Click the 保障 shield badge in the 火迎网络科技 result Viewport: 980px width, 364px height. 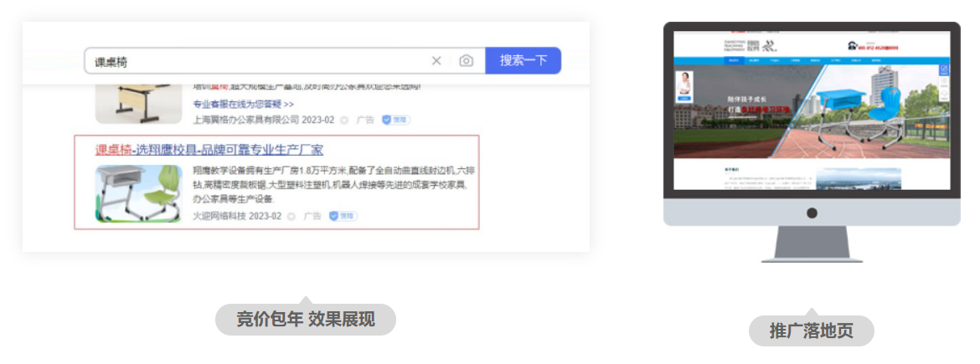pos(343,216)
